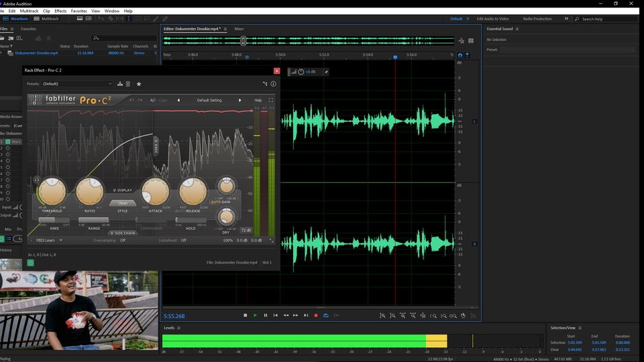The image size is (644, 362).
Task: Click the Pro-C 2 redo arrow
Action: coord(140,100)
